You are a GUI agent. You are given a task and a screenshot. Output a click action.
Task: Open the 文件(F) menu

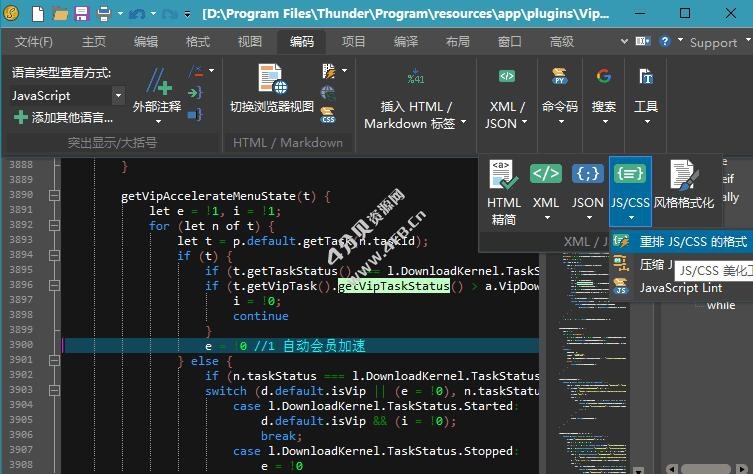coord(34,42)
